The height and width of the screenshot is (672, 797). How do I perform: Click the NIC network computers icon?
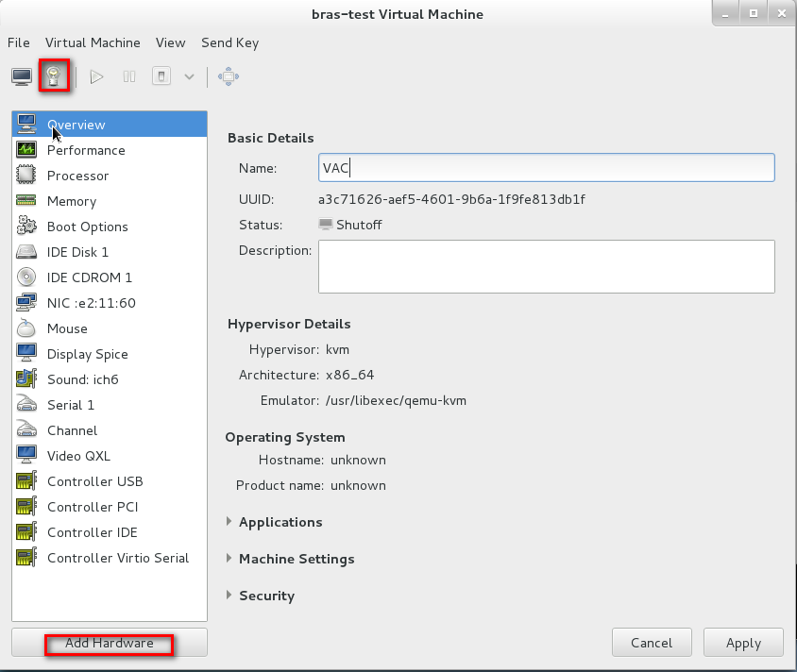[x=26, y=302]
